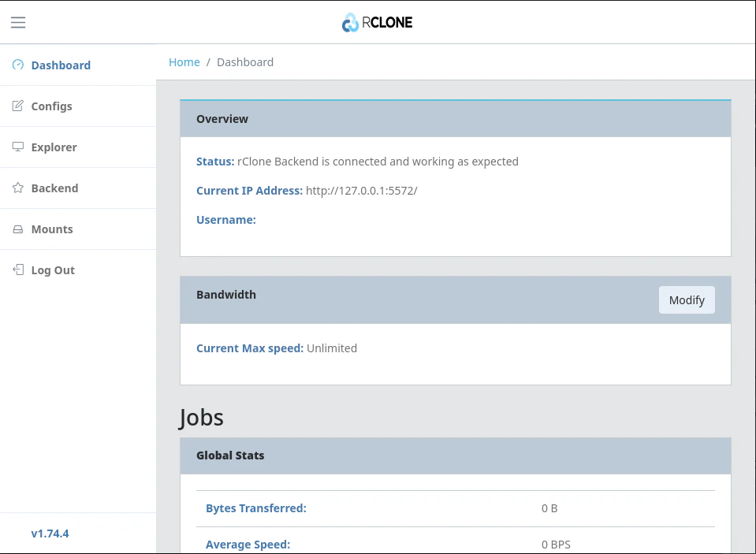Click the Status label
756x554 pixels.
point(215,162)
